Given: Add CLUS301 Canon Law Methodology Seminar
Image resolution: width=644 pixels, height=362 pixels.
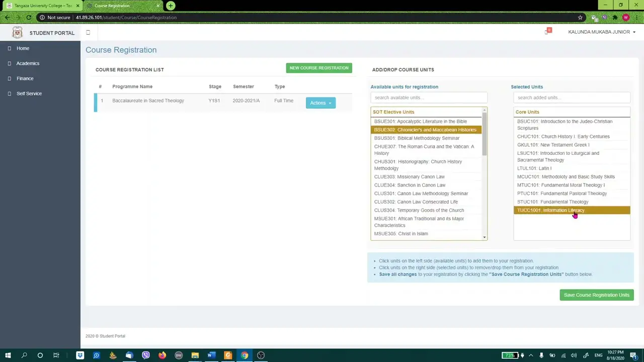Looking at the screenshot, I should [x=426, y=194].
